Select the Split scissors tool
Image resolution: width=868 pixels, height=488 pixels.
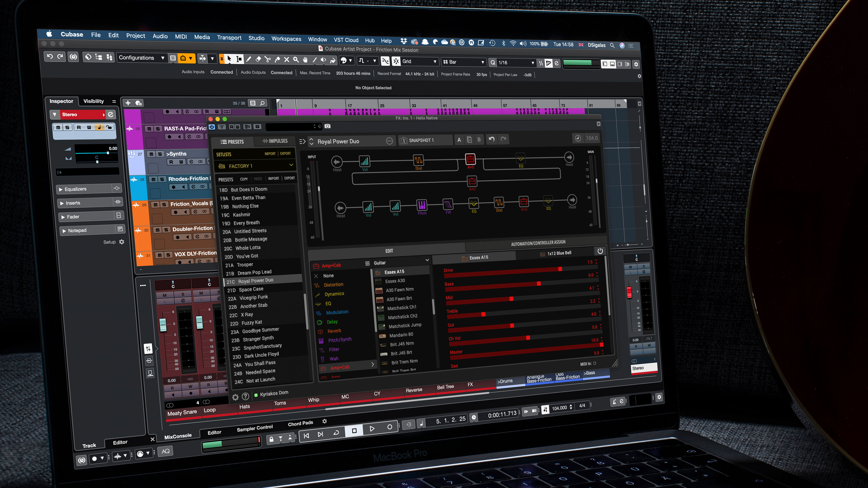268,60
